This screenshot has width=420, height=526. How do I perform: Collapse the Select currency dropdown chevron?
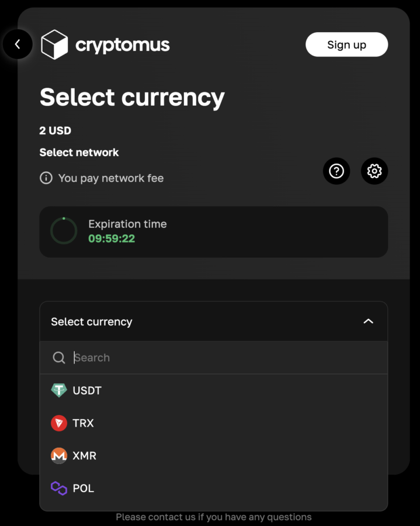[368, 321]
